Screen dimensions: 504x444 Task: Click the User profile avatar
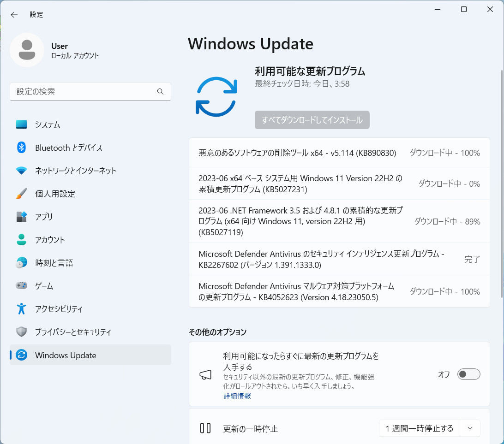[x=27, y=50]
